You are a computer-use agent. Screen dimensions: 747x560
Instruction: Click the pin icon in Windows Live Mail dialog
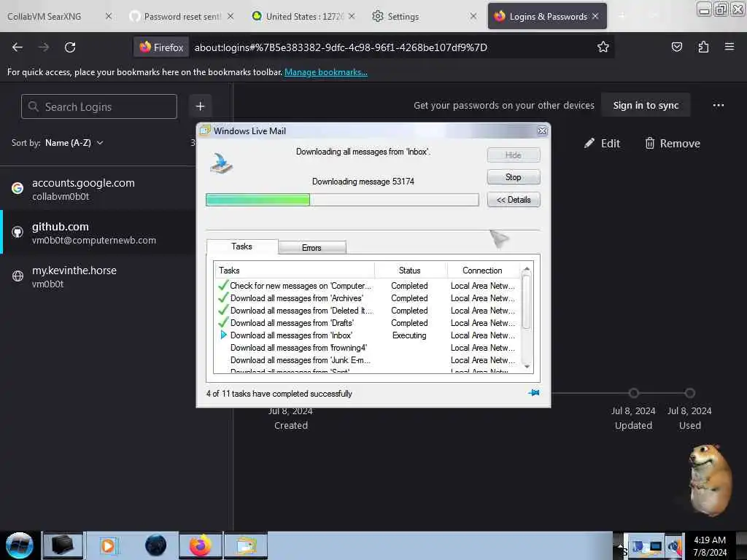[x=533, y=393]
